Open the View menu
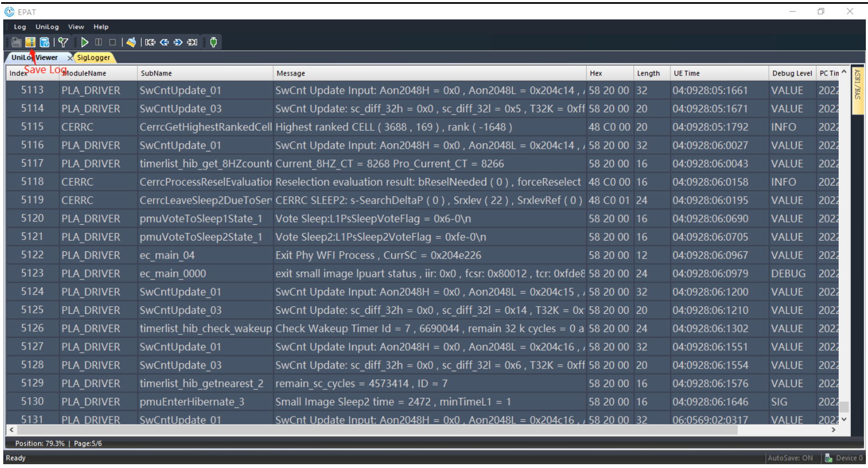Viewport: 868px width, 468px height. 76,27
